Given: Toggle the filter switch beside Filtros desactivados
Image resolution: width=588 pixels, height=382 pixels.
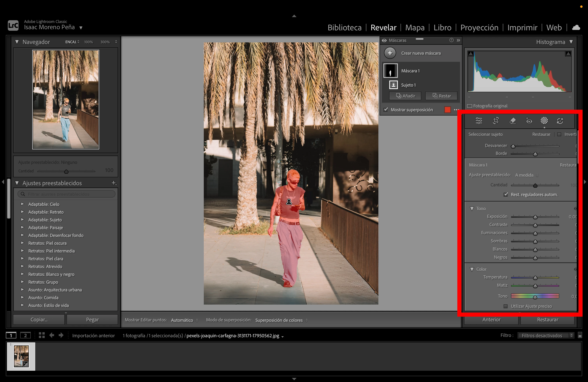Looking at the screenshot, I should 580,335.
